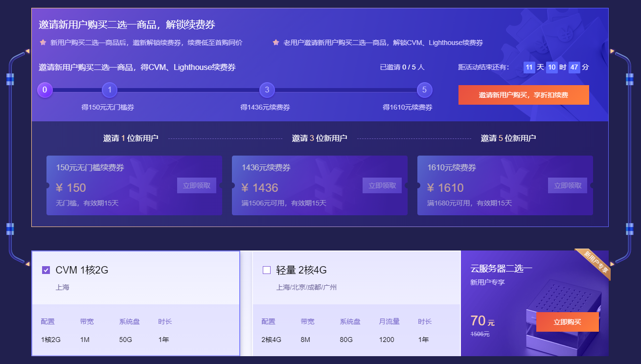This screenshot has width=641, height=364.
Task: Click the 已邀请 0 / 5 人 counter
Action: [402, 68]
